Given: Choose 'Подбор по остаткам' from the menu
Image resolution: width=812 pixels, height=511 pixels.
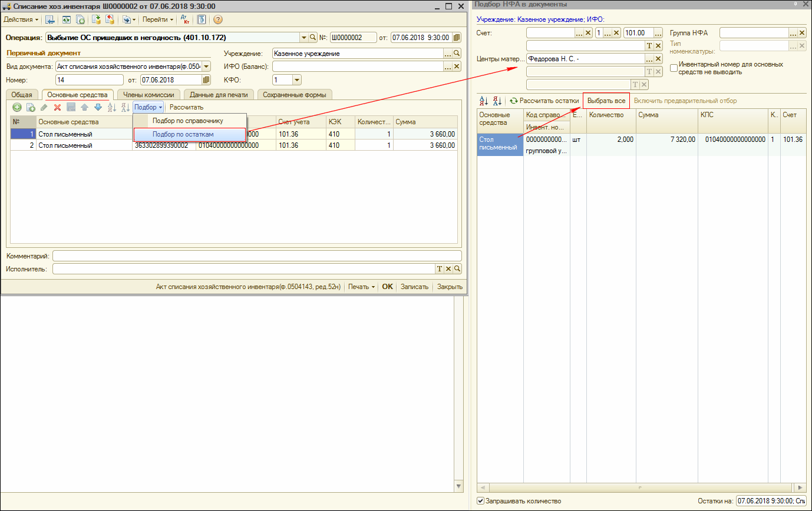Looking at the screenshot, I should click(x=189, y=134).
